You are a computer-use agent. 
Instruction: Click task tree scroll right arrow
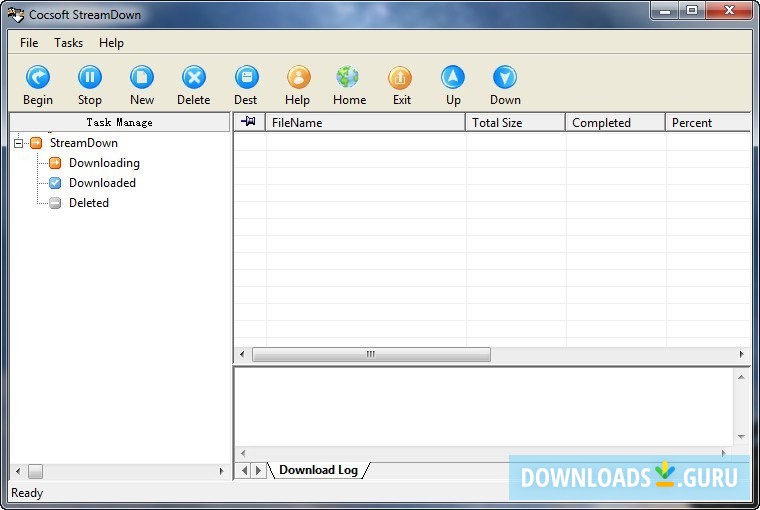[222, 471]
